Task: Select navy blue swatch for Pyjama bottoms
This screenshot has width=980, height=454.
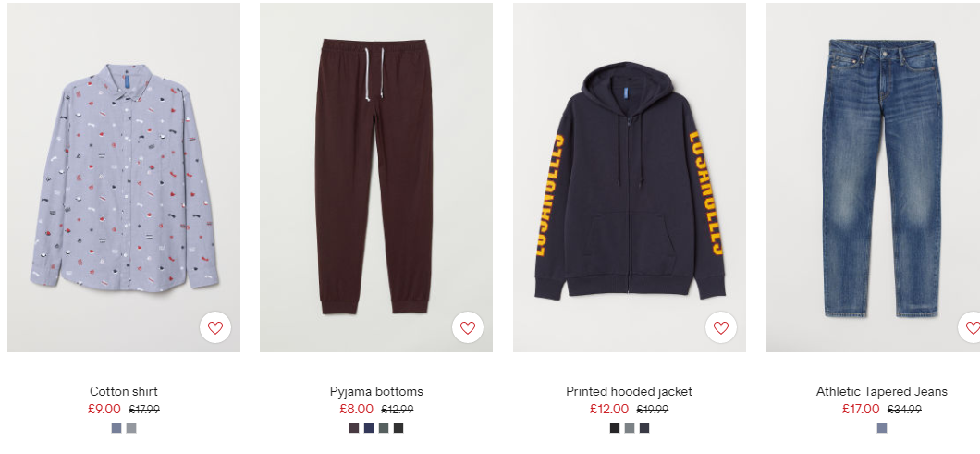Action: click(369, 428)
